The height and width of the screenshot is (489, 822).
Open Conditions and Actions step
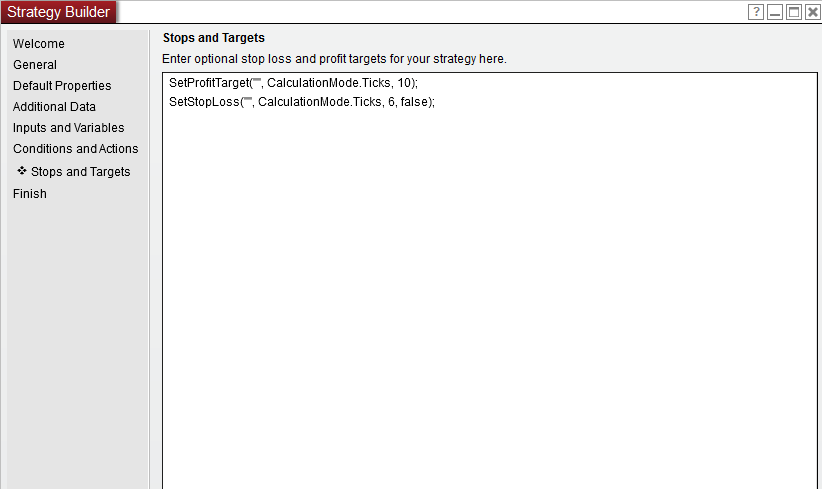[x=76, y=149]
